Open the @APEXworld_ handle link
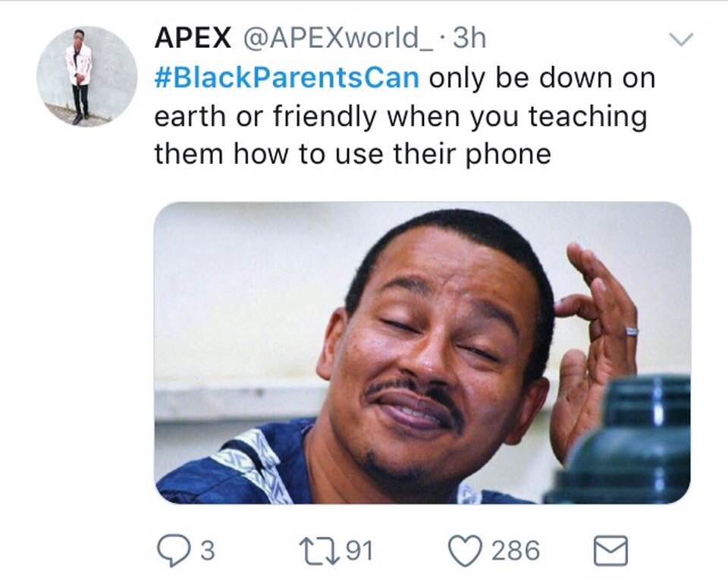 click(x=338, y=38)
